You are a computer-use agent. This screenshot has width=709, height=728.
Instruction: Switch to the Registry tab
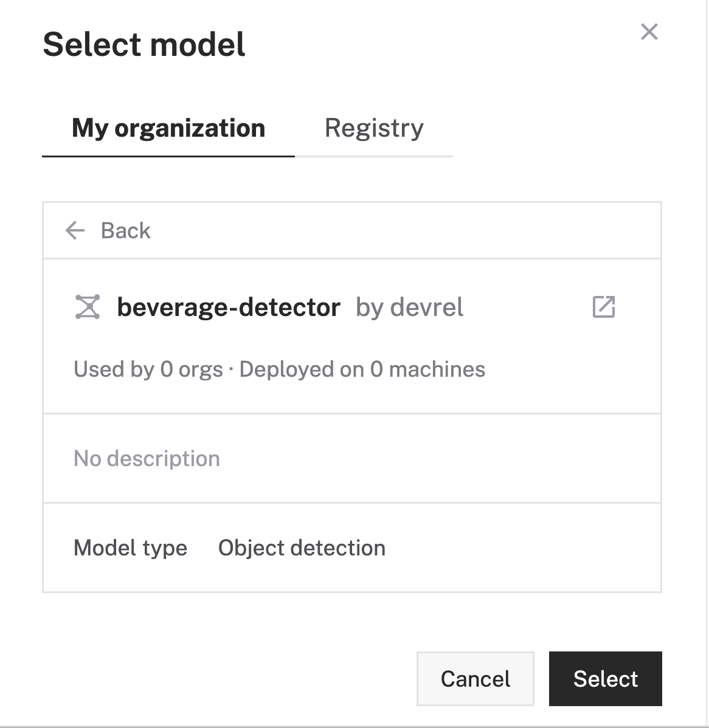374,128
